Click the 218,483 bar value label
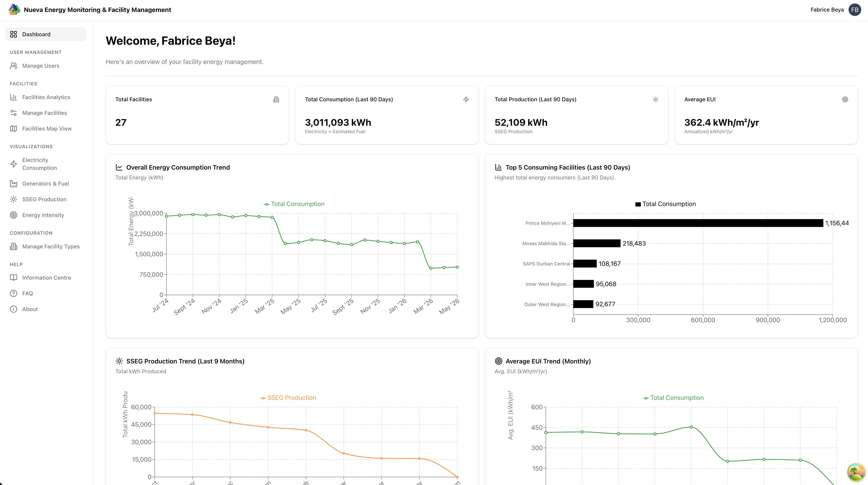 tap(634, 243)
